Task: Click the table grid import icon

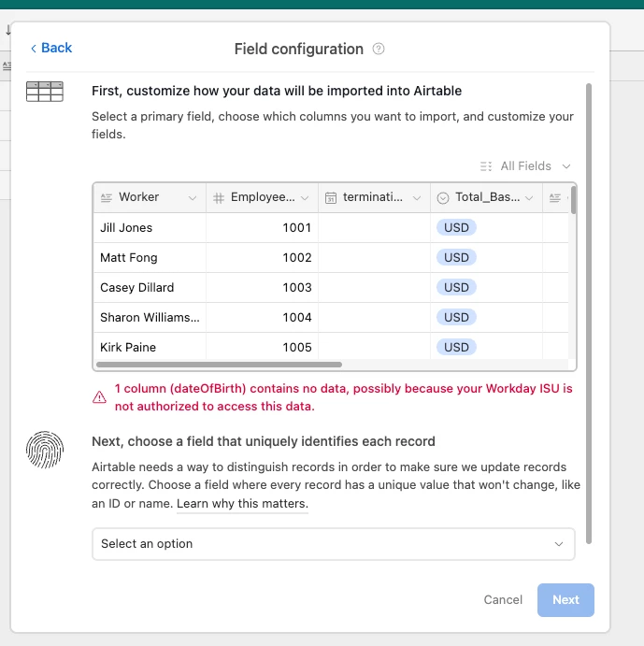Action: pos(45,91)
